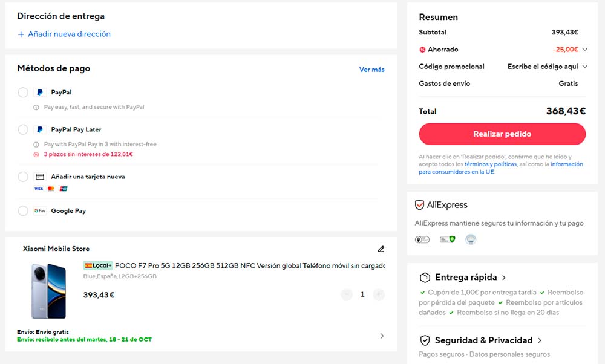This screenshot has height=364, width=605.
Task: Click the Google Pay logo icon
Action: click(39, 211)
